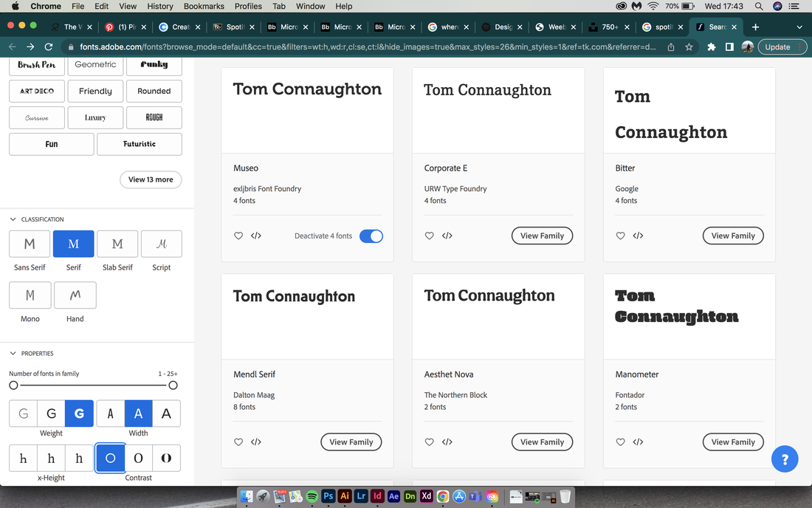View the Mendl Serif font family
This screenshot has width=812, height=508.
coord(351,442)
